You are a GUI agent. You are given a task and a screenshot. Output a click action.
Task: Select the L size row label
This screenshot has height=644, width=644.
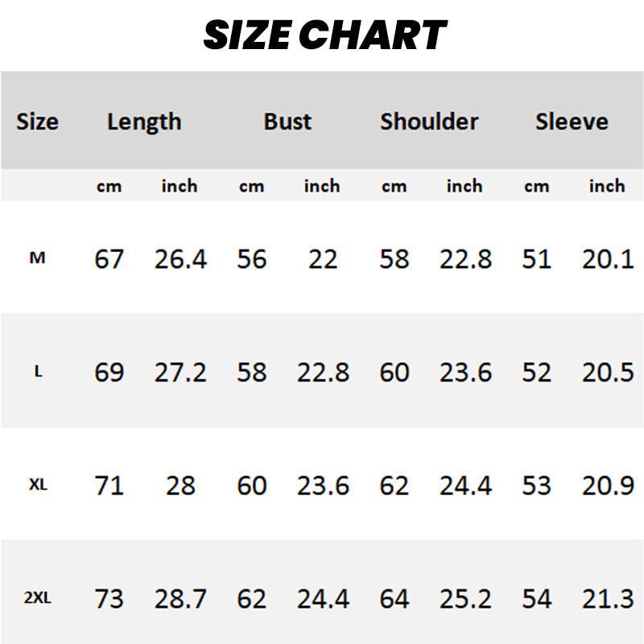coord(38,373)
